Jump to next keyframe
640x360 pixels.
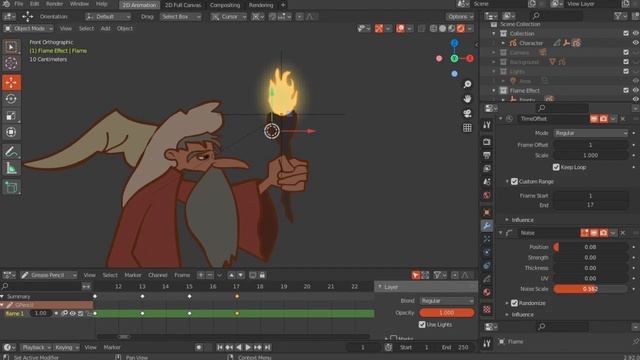pos(258,347)
